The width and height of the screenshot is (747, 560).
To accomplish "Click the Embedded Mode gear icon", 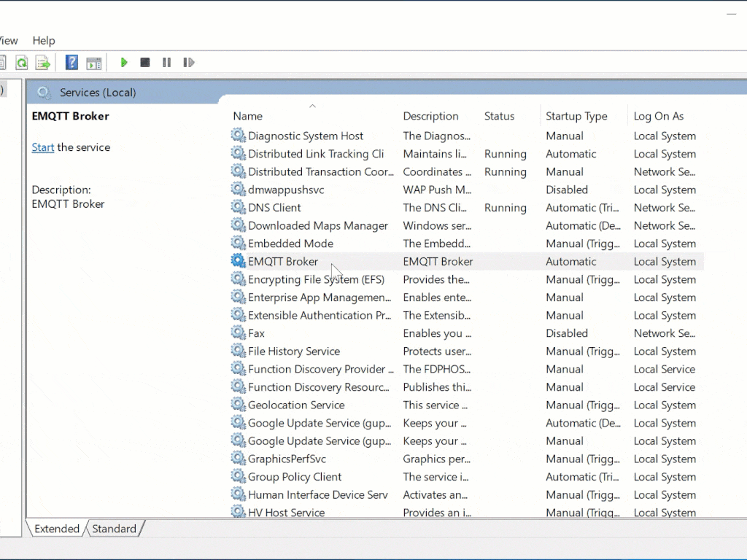I will point(239,243).
